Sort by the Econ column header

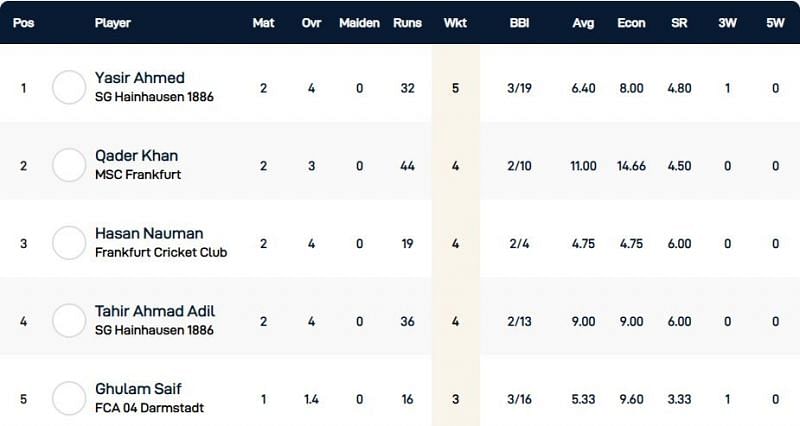tap(631, 23)
